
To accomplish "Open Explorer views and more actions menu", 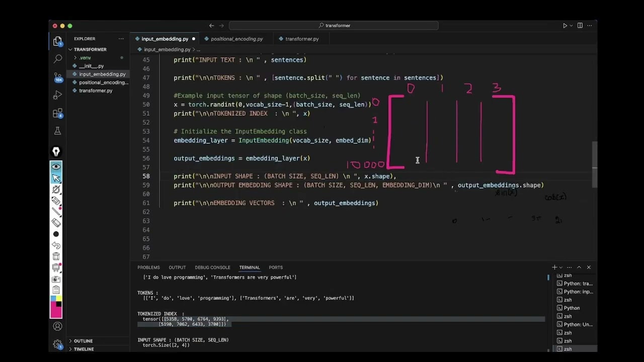I will coord(121,39).
